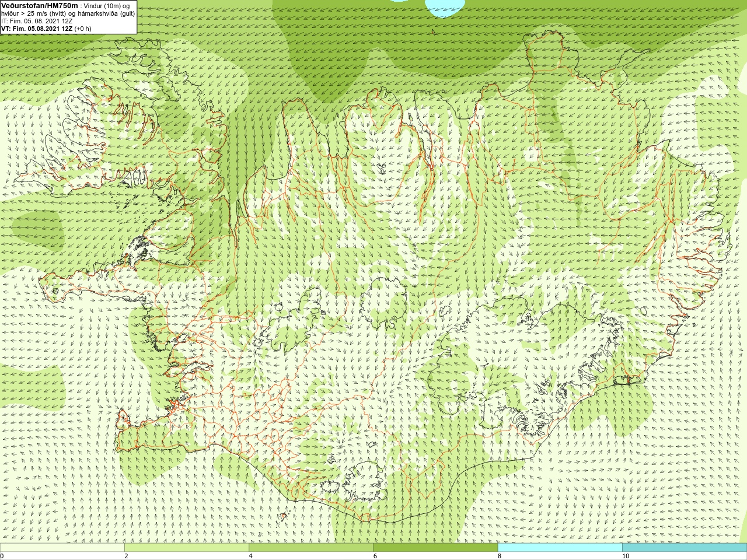Click the 'IT: Fim. 05. 08. 2021 12Z' line

[37, 21]
